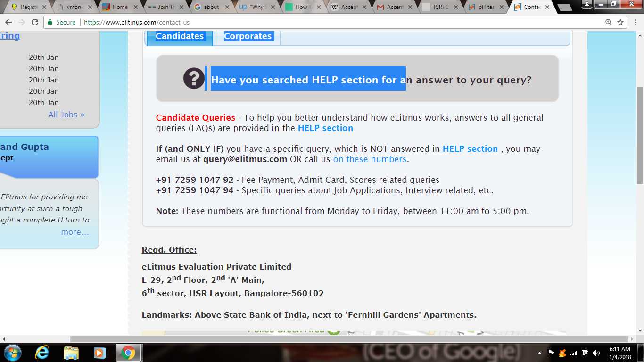Viewport: 644px width, 362px height.
Task: Open the Chrome three-dot menu
Action: pyautogui.click(x=634, y=22)
